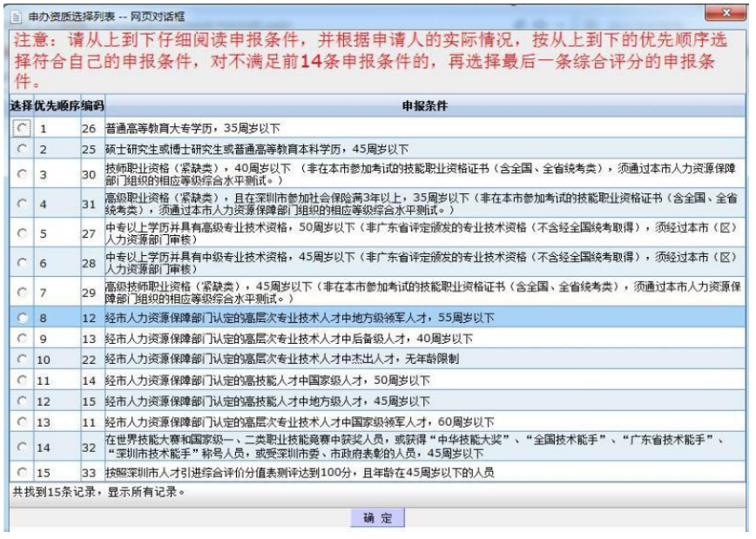
Task: Select radio for code 27 condition
Action: (x=22, y=232)
